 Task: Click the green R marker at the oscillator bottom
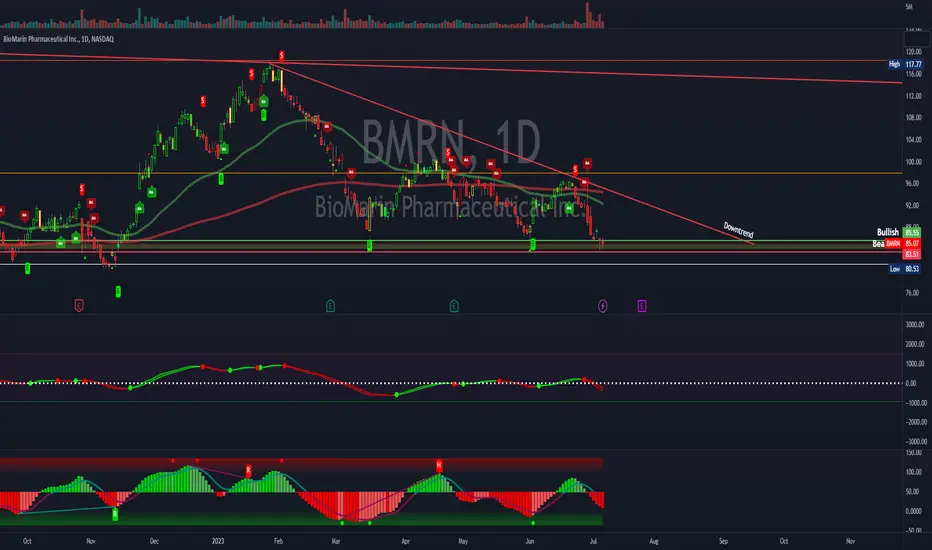[115, 514]
